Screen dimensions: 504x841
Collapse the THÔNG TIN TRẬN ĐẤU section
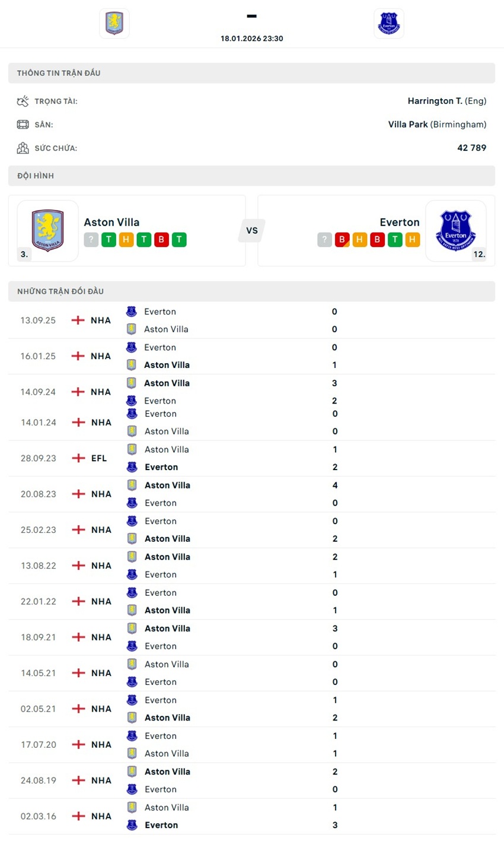252,72
